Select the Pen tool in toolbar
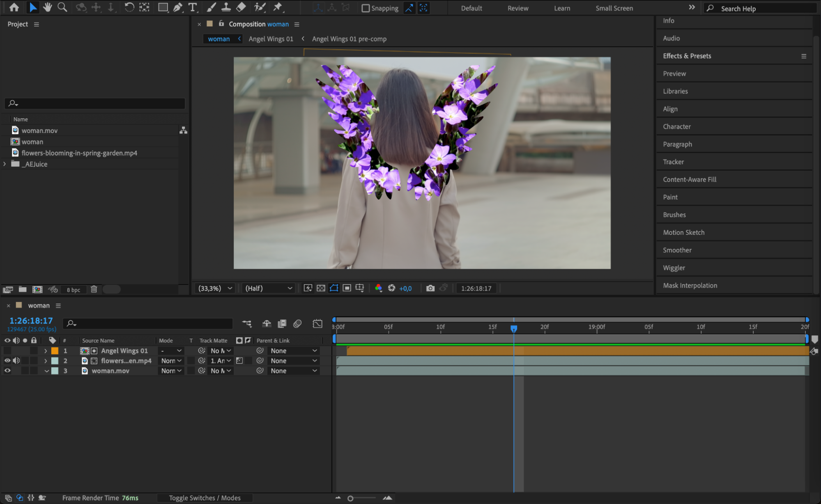821x504 pixels. click(177, 7)
